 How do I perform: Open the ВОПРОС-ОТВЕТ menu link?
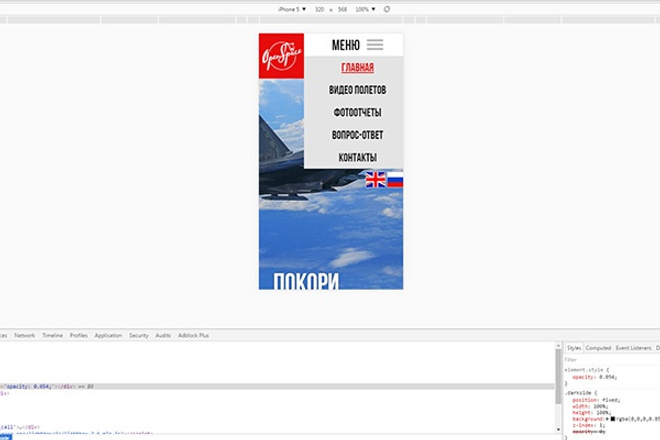tap(357, 135)
